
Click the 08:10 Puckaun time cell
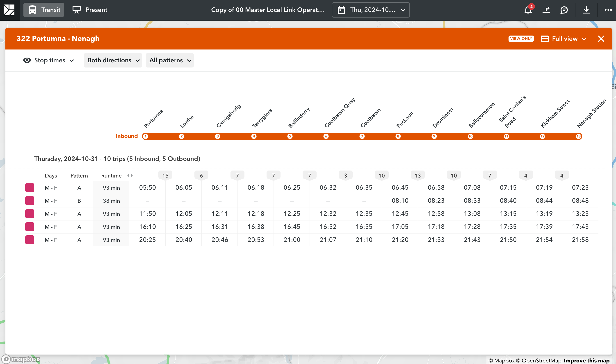click(400, 201)
